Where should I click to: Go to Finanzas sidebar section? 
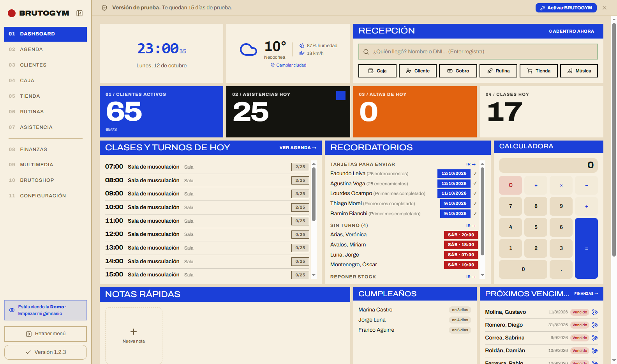(x=46, y=149)
